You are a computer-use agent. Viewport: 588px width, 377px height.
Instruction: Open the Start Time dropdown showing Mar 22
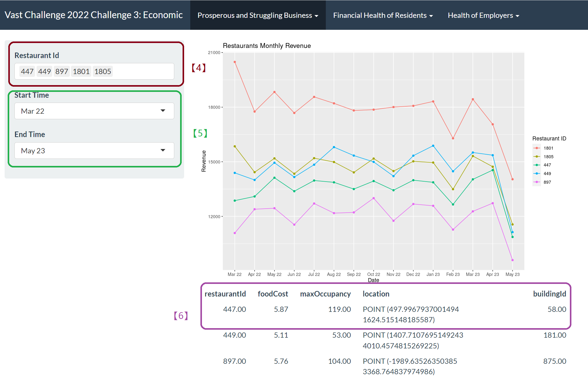(x=94, y=111)
